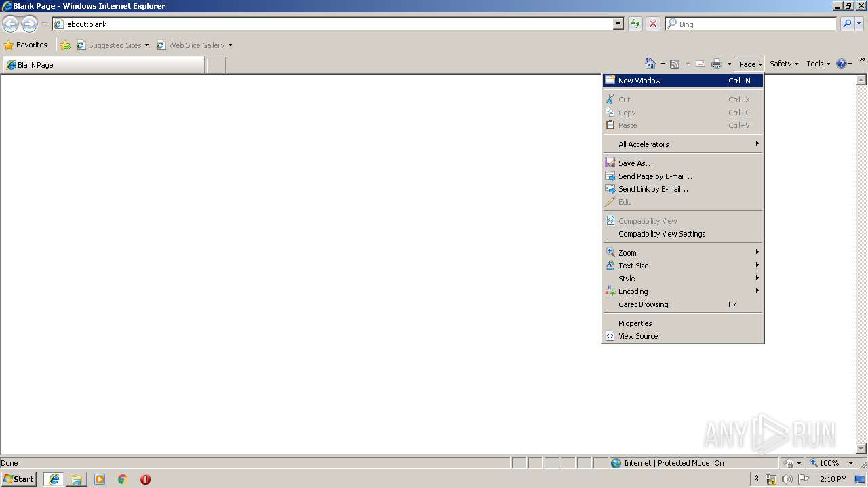
Task: Open the Favorites star button
Action: 26,45
